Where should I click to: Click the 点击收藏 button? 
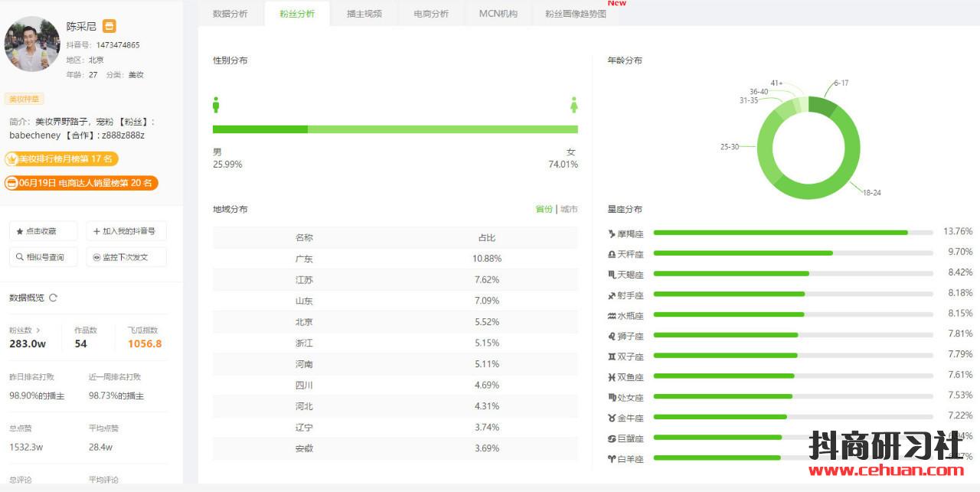pos(43,231)
